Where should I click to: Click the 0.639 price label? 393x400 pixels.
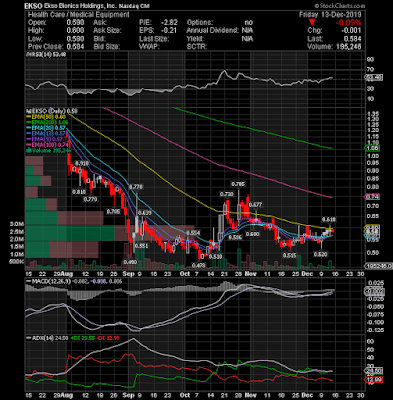pyautogui.click(x=144, y=213)
